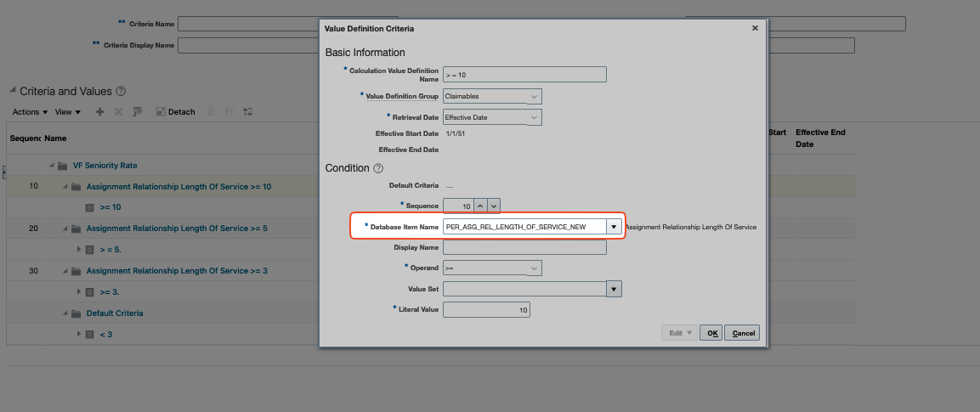Open the View menu

click(x=67, y=112)
